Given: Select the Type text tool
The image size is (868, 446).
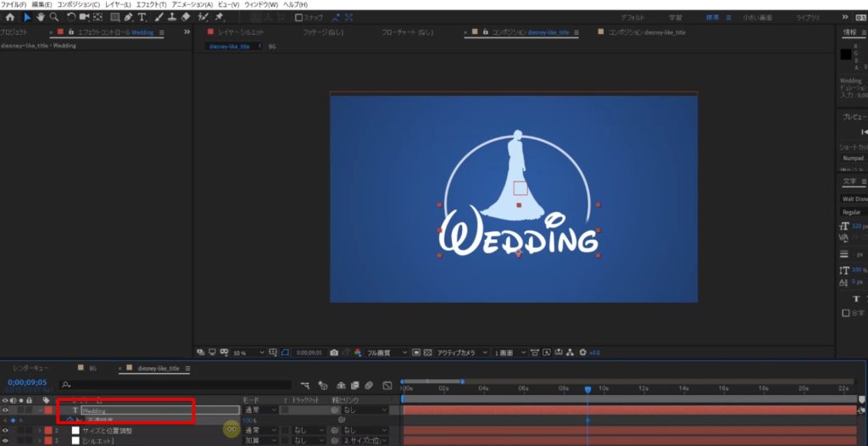Looking at the screenshot, I should coord(142,17).
